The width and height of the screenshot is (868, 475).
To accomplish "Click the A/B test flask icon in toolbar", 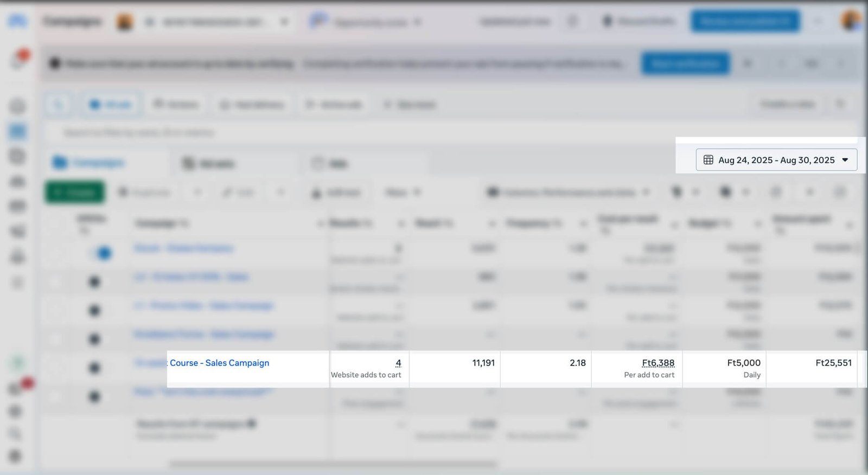I will click(x=316, y=192).
